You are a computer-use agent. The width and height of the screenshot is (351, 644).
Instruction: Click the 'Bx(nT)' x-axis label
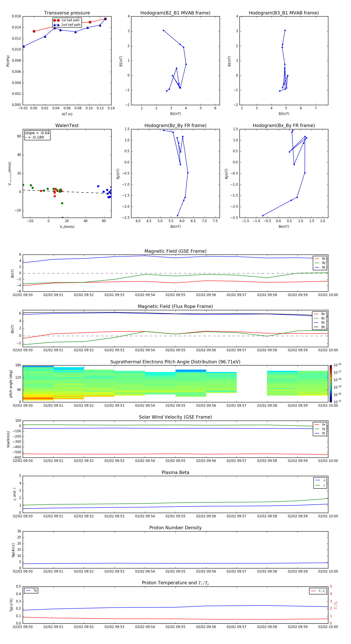[284, 227]
